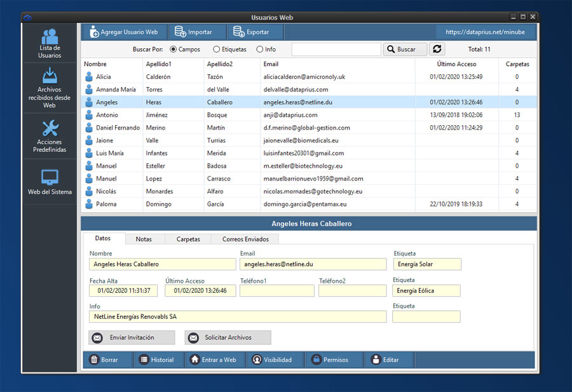Click Editar user button

(x=388, y=360)
